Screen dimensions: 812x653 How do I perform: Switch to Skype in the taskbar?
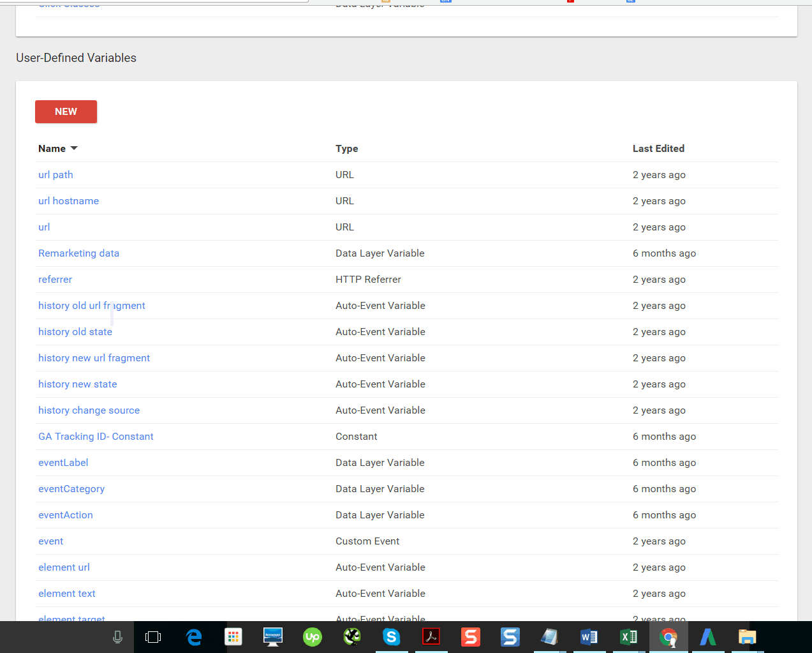click(392, 637)
